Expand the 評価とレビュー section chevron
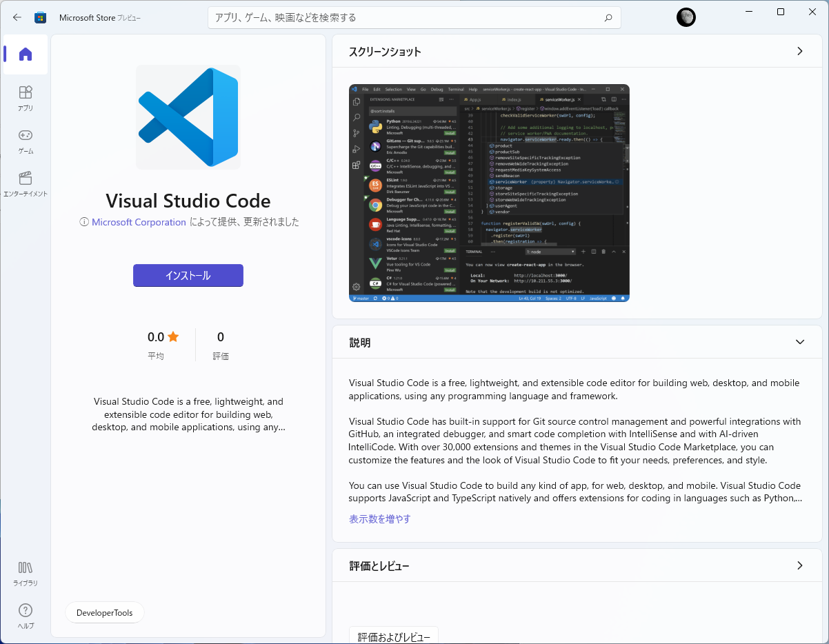 [x=800, y=565]
